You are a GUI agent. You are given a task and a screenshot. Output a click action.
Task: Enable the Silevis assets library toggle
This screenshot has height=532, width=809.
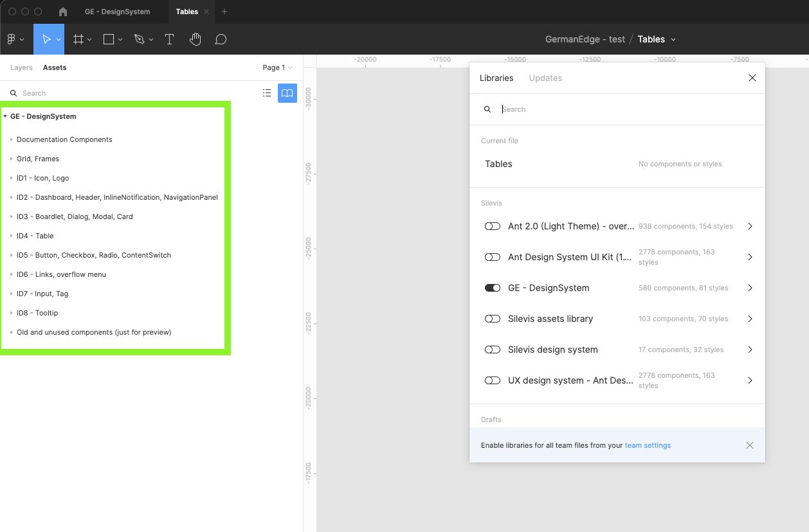(493, 319)
